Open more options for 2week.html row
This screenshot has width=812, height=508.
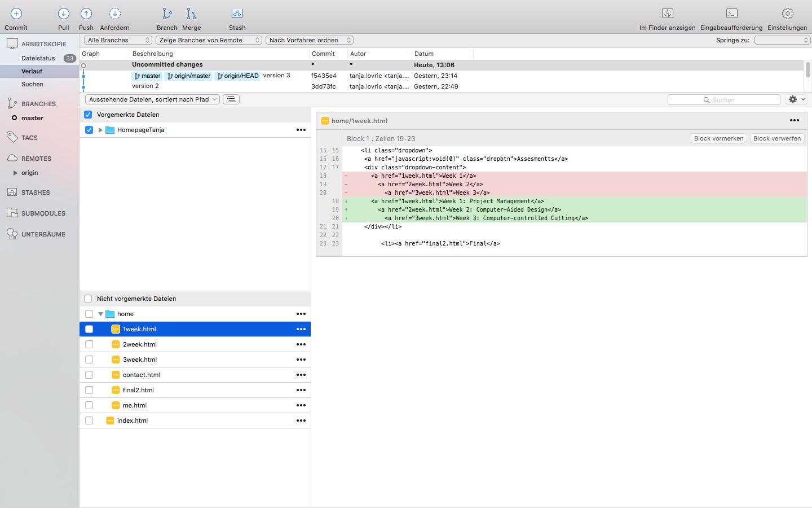[301, 344]
